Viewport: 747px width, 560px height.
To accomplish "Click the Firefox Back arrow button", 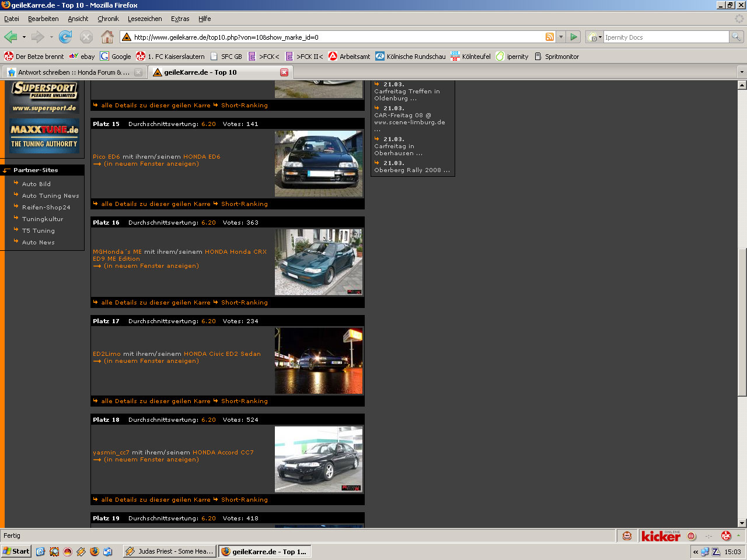I will (x=11, y=37).
